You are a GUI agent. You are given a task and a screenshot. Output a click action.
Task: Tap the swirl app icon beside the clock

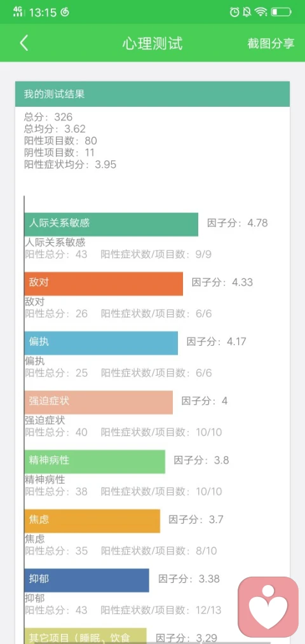coord(64,12)
